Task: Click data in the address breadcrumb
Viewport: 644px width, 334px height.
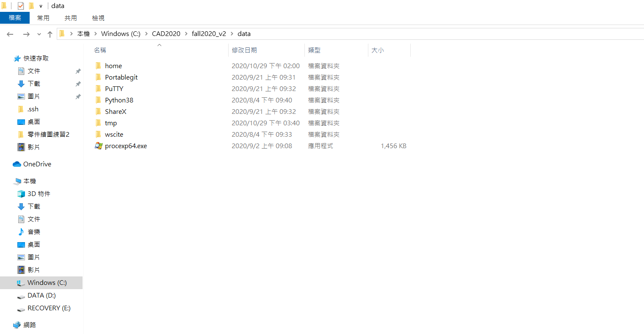Action: click(244, 34)
